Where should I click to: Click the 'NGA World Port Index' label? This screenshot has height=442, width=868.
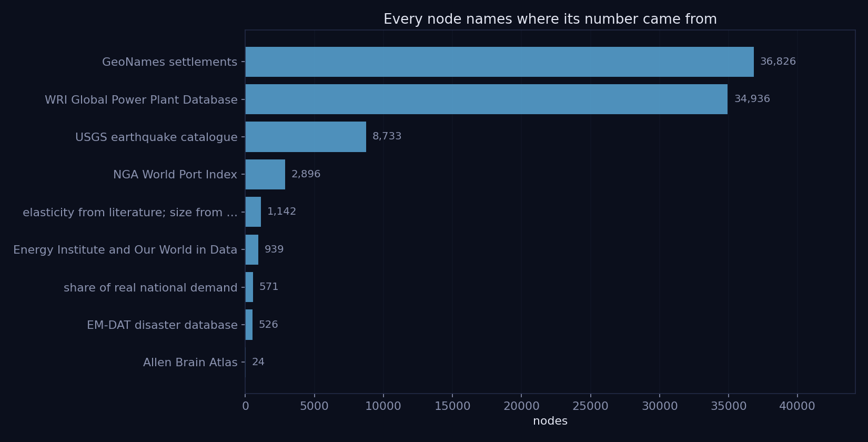click(175, 175)
